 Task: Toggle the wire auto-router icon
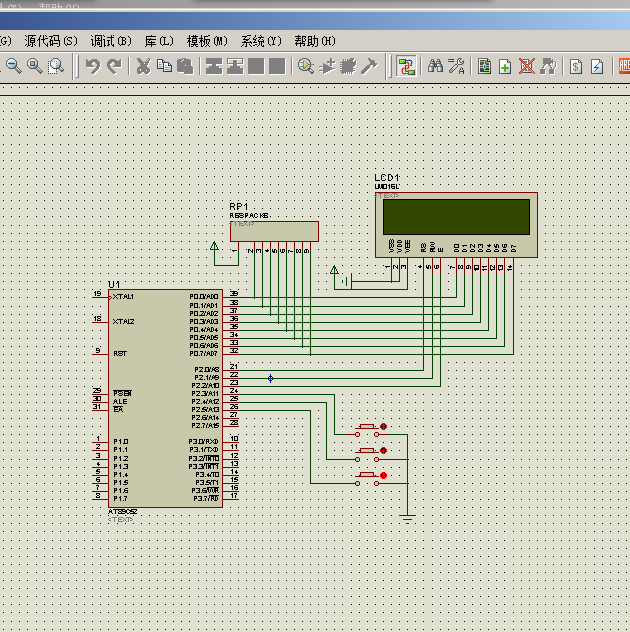tap(406, 66)
